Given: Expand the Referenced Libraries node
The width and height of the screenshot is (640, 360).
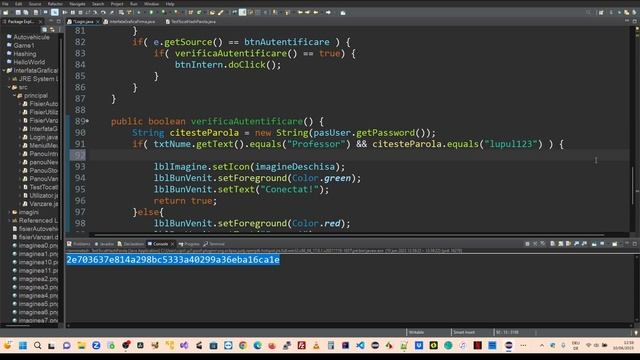Looking at the screenshot, I should tap(9, 220).
